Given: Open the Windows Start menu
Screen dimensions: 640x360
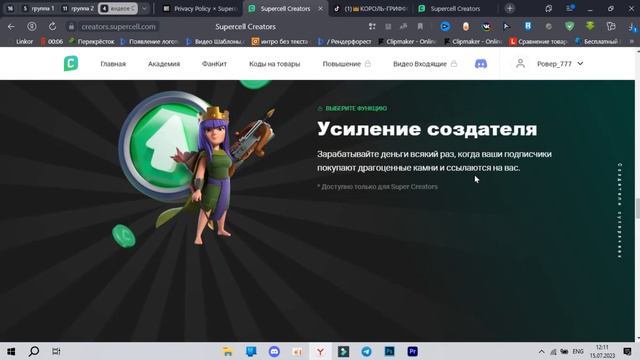Looking at the screenshot, I should point(11,351).
